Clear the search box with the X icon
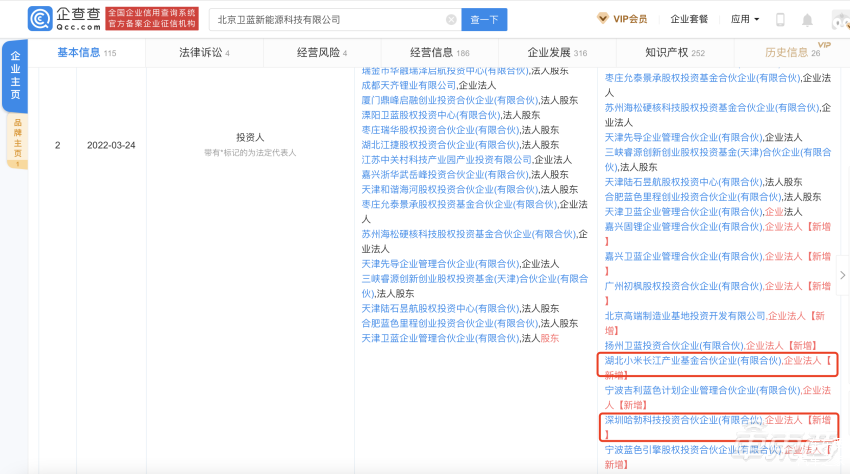 point(451,19)
